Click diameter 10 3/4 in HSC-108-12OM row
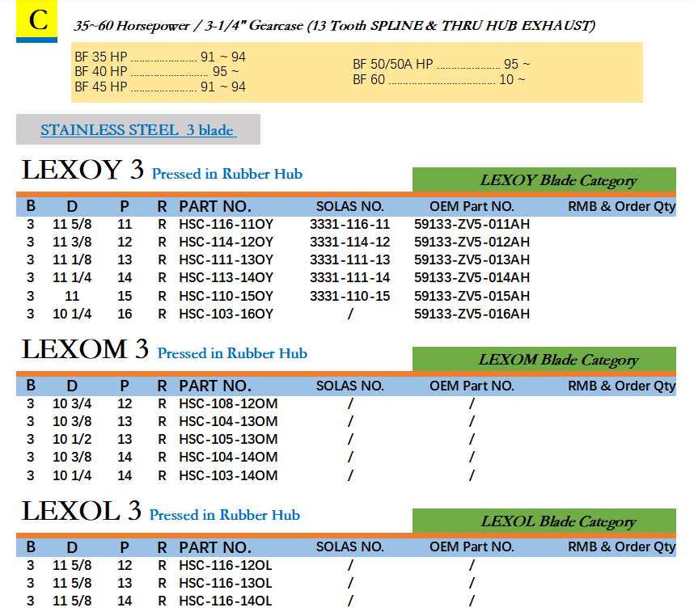Image resolution: width=694 pixels, height=616 pixels. coord(72,403)
